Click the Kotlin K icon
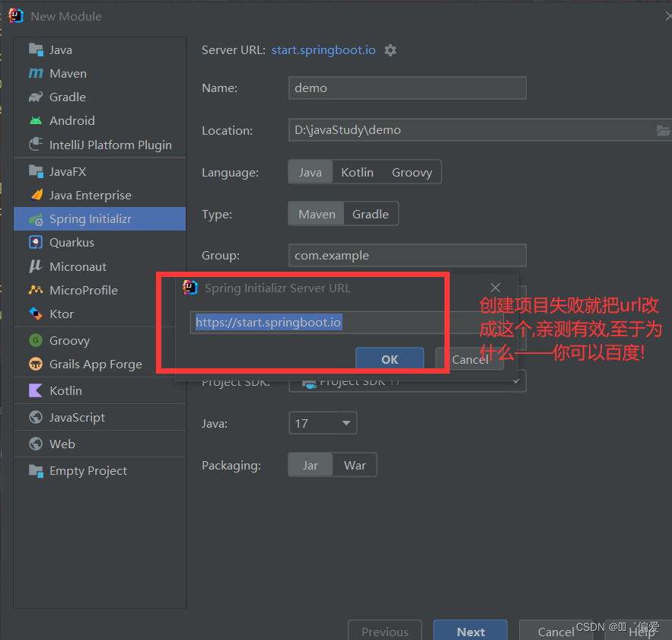The height and width of the screenshot is (640, 672). pyautogui.click(x=36, y=390)
